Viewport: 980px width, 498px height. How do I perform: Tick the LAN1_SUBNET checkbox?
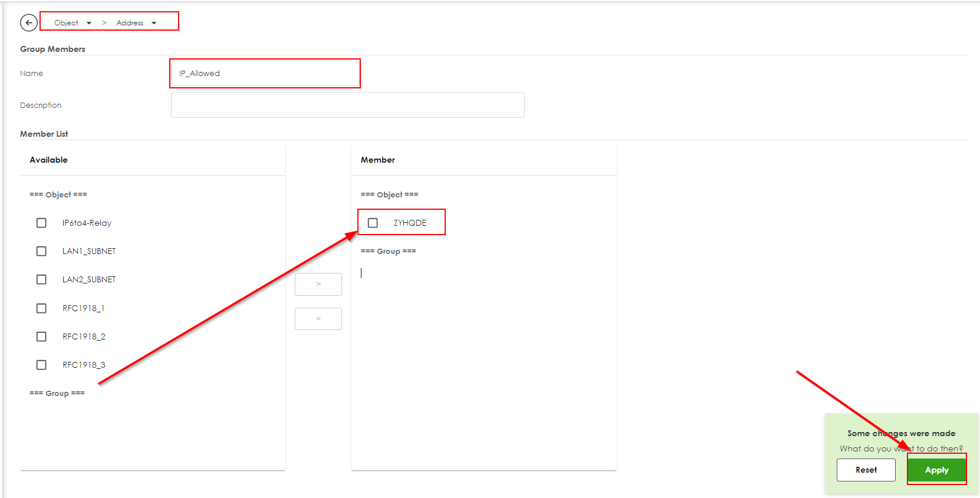pyautogui.click(x=41, y=251)
